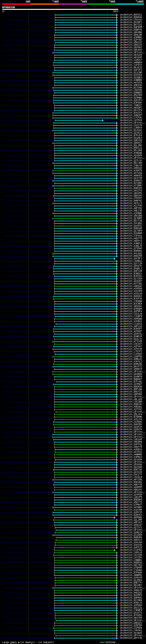Select hit label UniRef100_A5BF93

coord(131,30)
